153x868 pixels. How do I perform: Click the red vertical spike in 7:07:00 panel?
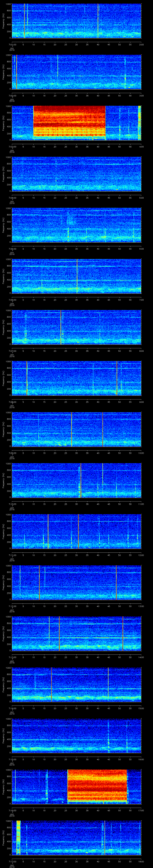61,327
